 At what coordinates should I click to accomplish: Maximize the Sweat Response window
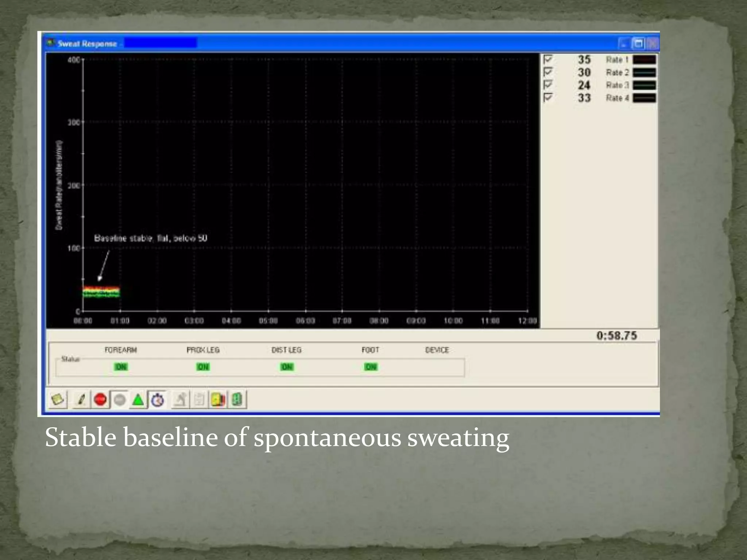tap(638, 44)
